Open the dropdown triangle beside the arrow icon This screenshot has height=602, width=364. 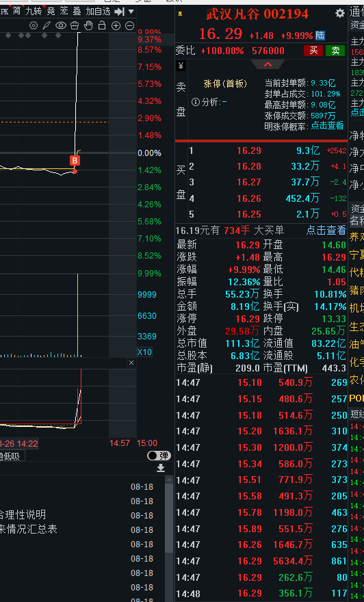click(131, 12)
